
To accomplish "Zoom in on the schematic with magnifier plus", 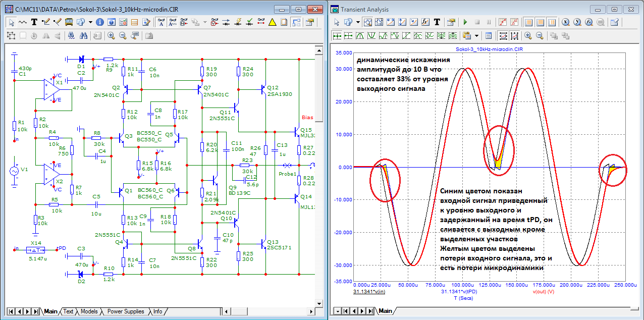I will pyautogui.click(x=111, y=35).
